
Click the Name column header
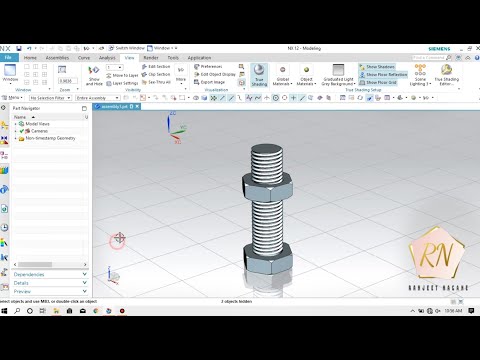click(x=20, y=117)
